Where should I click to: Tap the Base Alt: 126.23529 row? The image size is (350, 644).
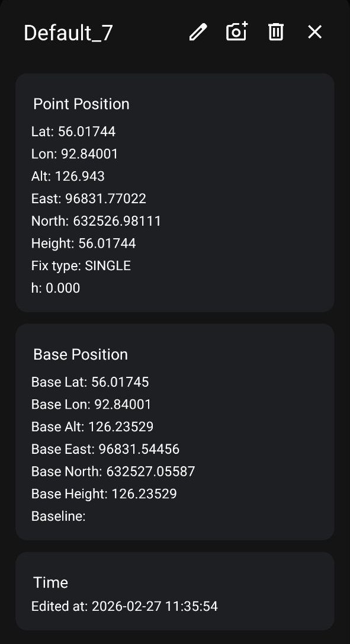(x=92, y=427)
